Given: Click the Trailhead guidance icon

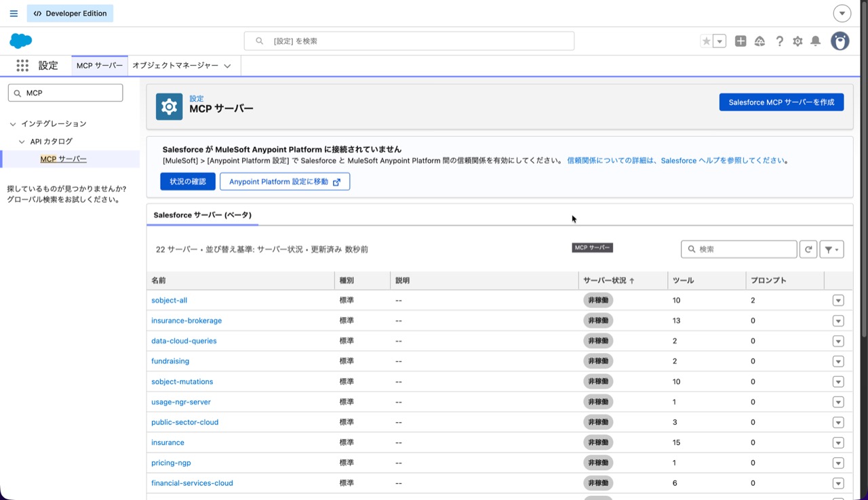Looking at the screenshot, I should (x=759, y=41).
